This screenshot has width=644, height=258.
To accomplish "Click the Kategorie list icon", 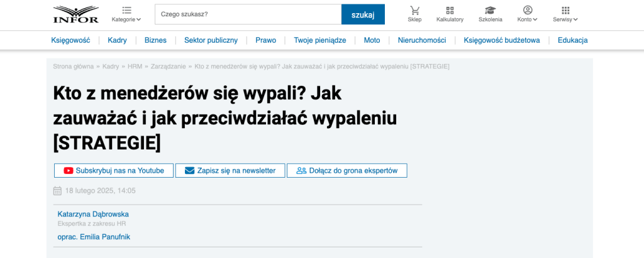I will pos(126,10).
